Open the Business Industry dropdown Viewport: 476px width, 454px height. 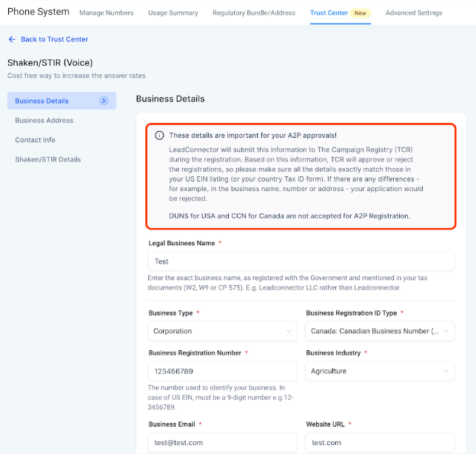[380, 371]
